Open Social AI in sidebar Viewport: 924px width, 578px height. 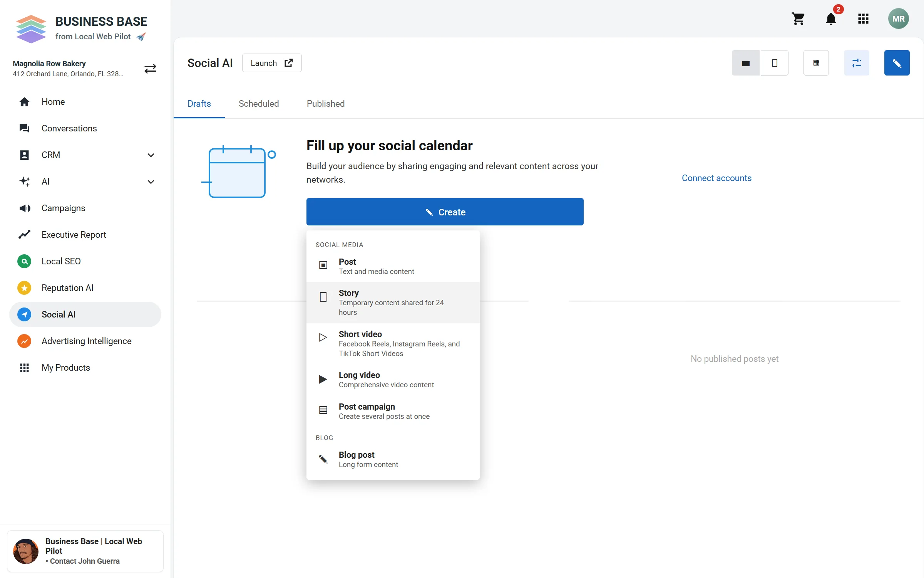(85, 314)
